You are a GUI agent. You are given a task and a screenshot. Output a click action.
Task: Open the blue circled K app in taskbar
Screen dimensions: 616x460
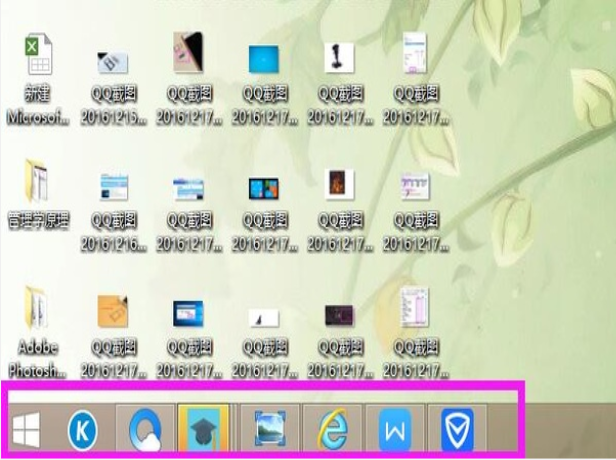pyautogui.click(x=82, y=431)
